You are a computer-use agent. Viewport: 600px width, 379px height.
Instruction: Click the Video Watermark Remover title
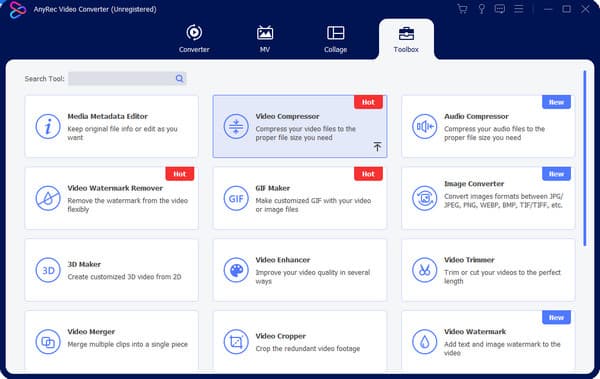[115, 188]
